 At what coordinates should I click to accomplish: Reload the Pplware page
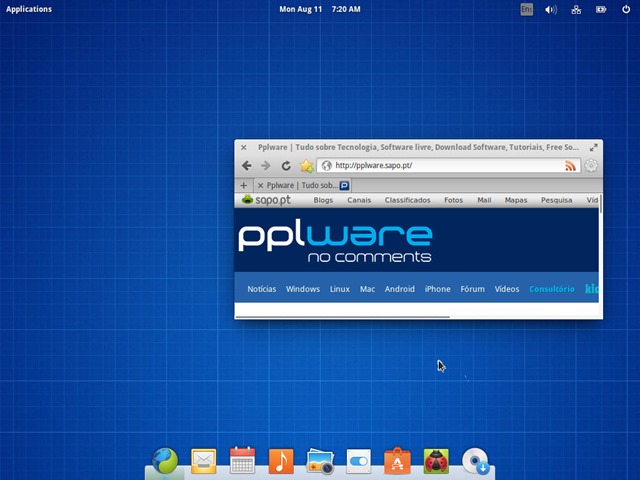click(x=286, y=165)
